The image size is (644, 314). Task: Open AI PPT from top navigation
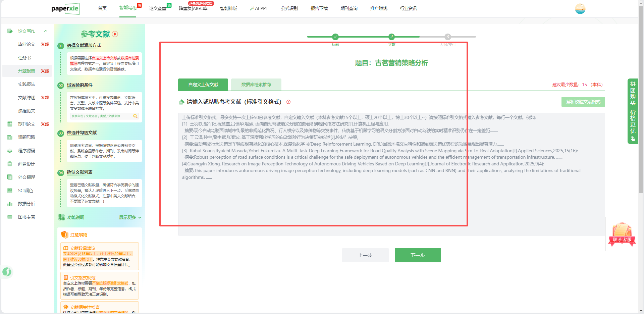pos(259,8)
